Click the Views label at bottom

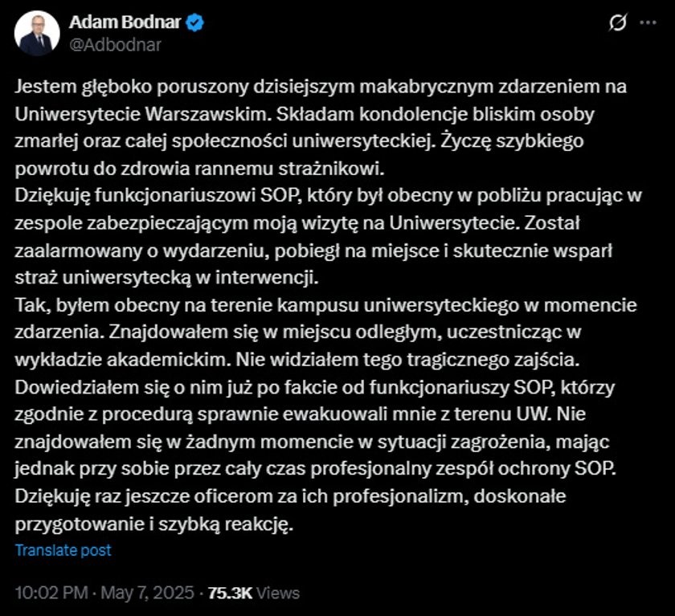(x=278, y=593)
